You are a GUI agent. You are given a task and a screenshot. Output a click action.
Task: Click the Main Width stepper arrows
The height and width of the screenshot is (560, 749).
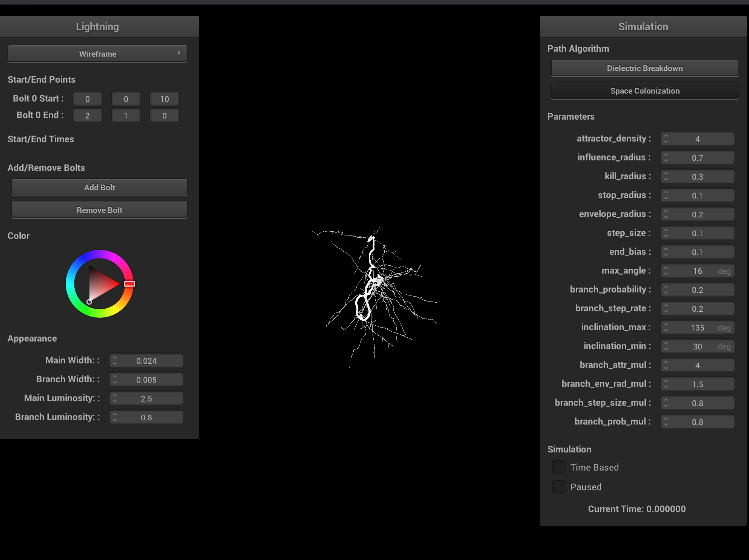115,361
